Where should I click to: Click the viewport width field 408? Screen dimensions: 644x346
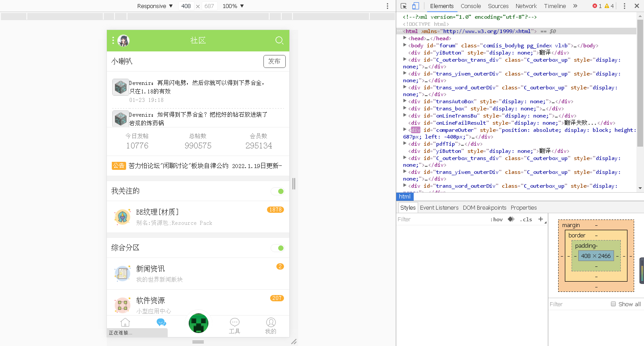pos(186,6)
